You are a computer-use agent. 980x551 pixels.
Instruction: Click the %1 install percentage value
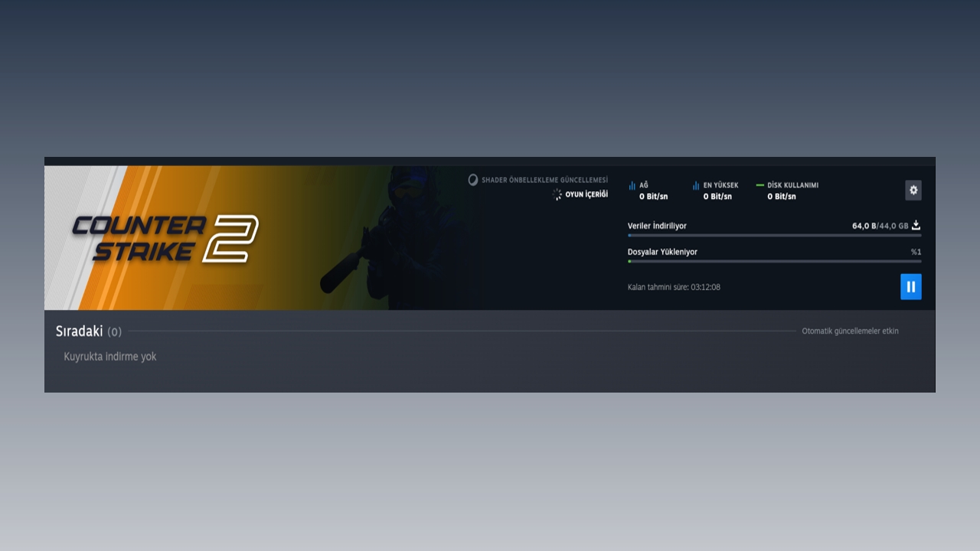[x=916, y=252]
